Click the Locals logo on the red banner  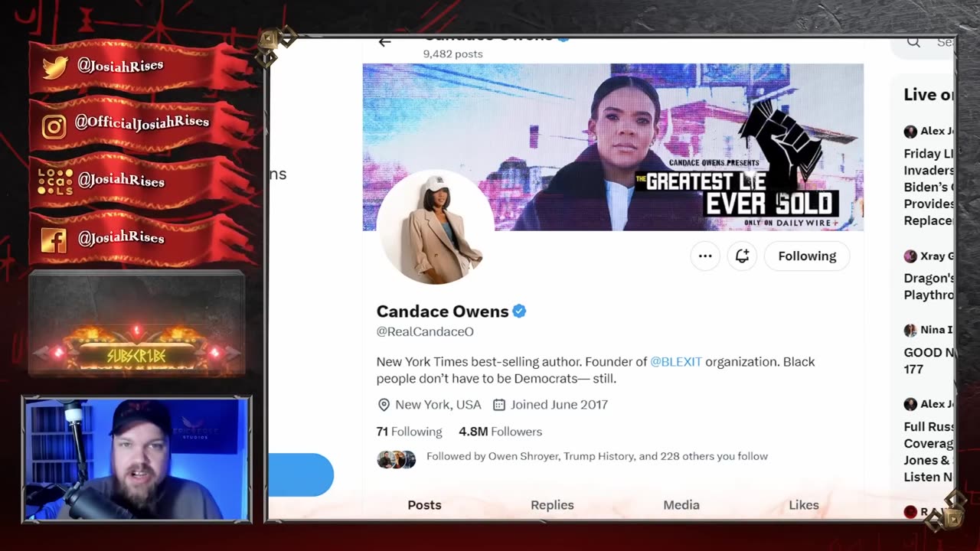click(x=55, y=181)
